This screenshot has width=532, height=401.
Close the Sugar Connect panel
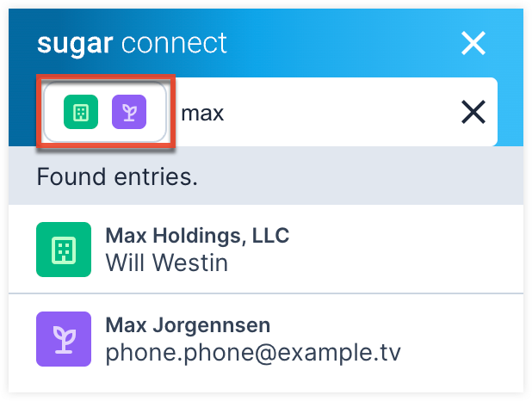click(473, 43)
